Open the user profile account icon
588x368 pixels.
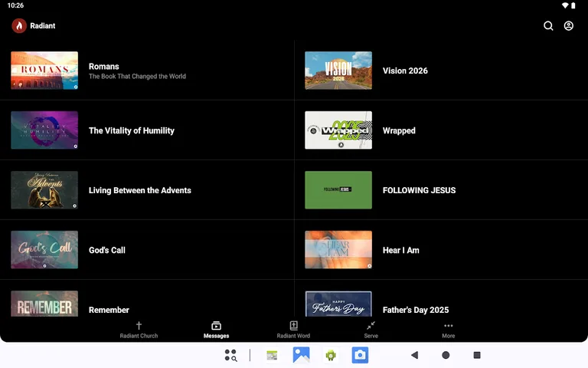(569, 26)
